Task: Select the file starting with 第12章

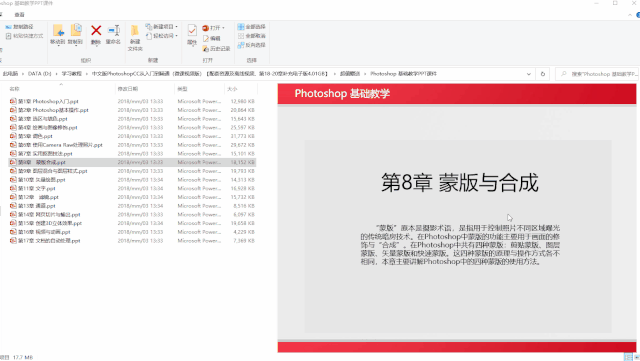Action: click(x=38, y=197)
